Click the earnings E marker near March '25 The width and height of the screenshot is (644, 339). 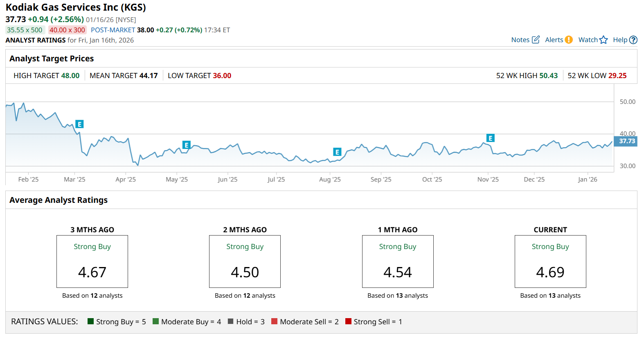pyautogui.click(x=79, y=124)
